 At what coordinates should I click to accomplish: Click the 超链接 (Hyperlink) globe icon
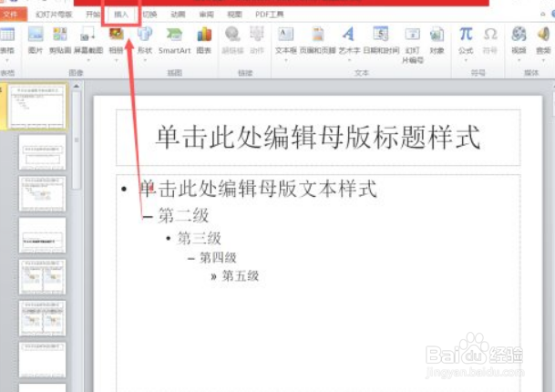coord(232,35)
